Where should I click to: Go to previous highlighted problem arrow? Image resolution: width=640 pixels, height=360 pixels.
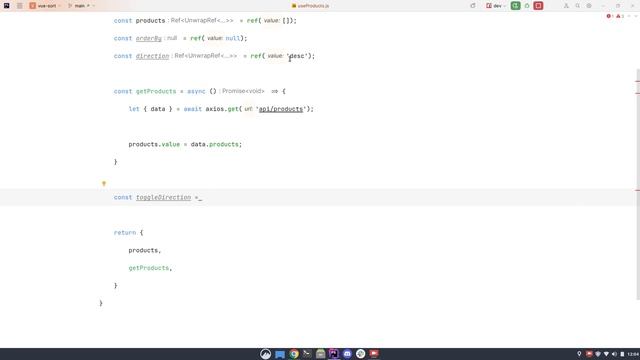click(x=629, y=16)
